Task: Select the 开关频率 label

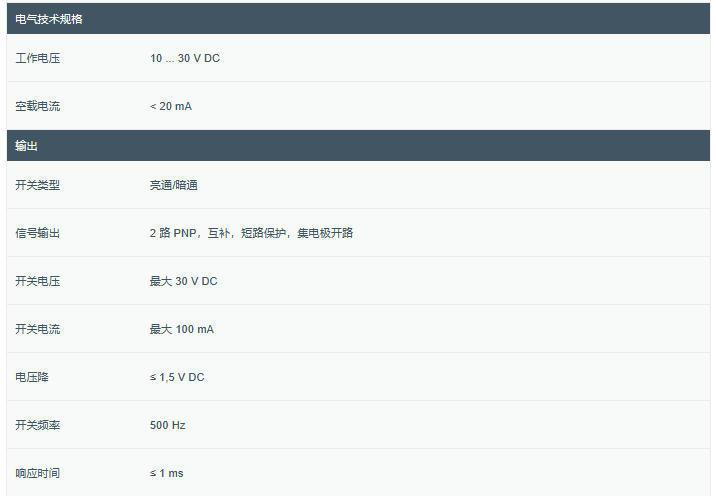Action: click(38, 425)
